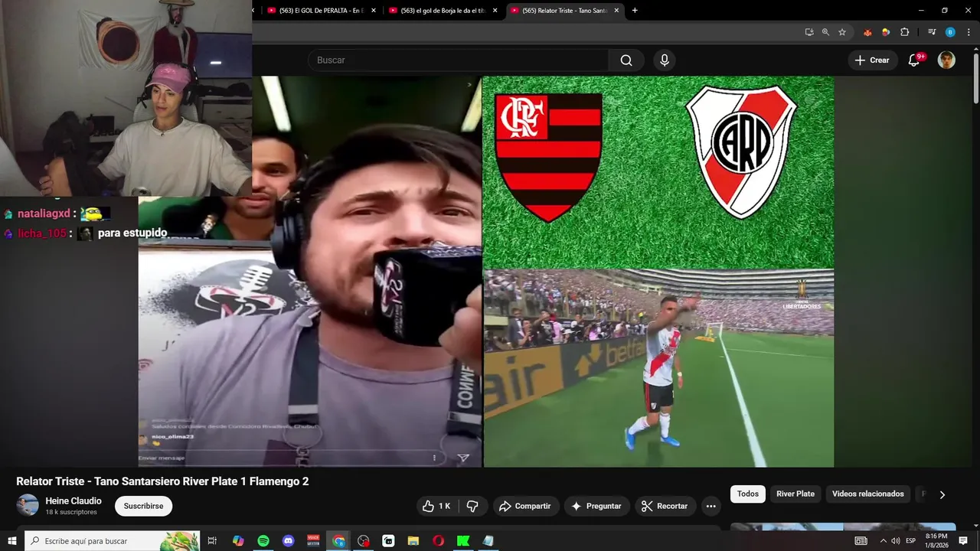Click the three-dot menu inside the video chat
980x551 pixels.
(x=434, y=458)
